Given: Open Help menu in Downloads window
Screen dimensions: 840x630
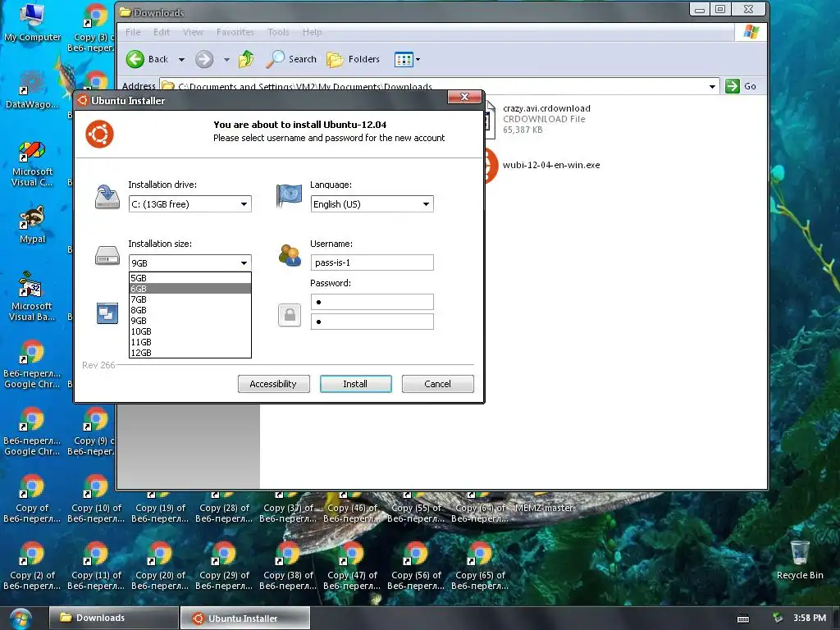Looking at the screenshot, I should 312,32.
